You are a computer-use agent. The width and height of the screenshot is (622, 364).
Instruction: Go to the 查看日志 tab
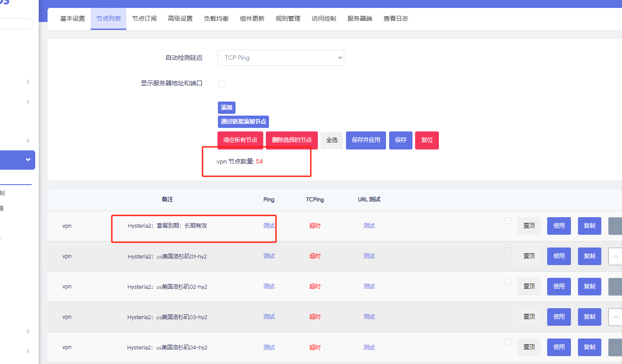pos(395,18)
